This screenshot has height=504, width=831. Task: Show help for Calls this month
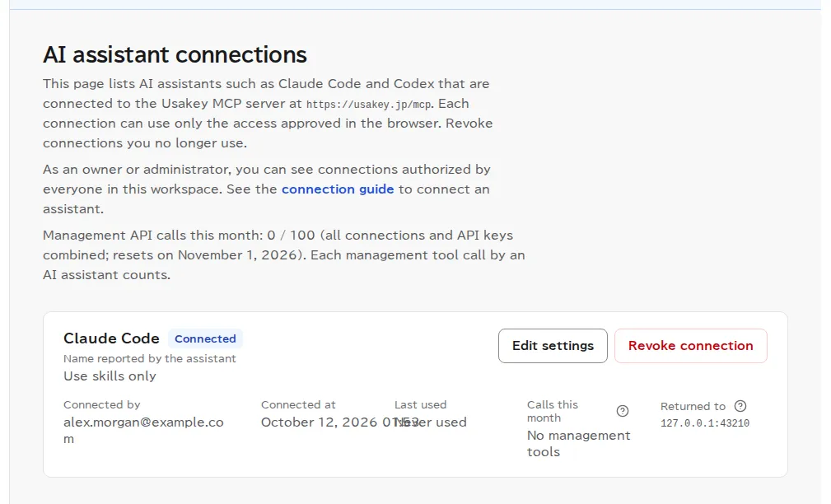(622, 411)
